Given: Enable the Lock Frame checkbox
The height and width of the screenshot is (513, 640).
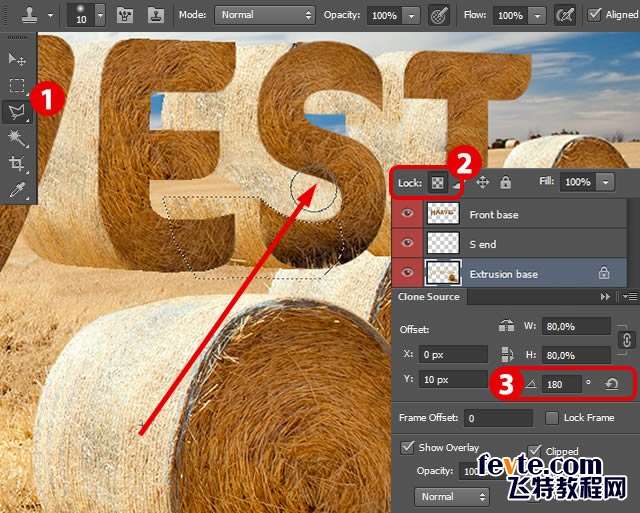Looking at the screenshot, I should 552,417.
